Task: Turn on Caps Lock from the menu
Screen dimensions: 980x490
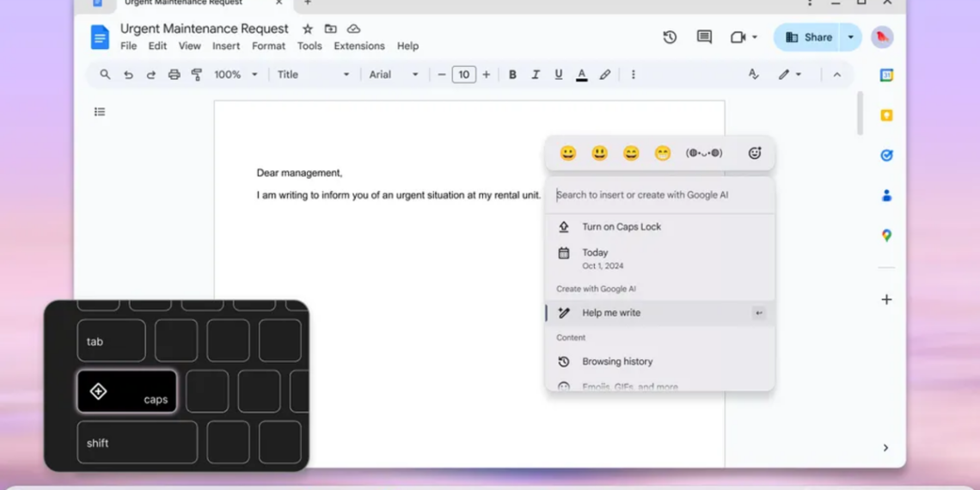Action: tap(660, 227)
